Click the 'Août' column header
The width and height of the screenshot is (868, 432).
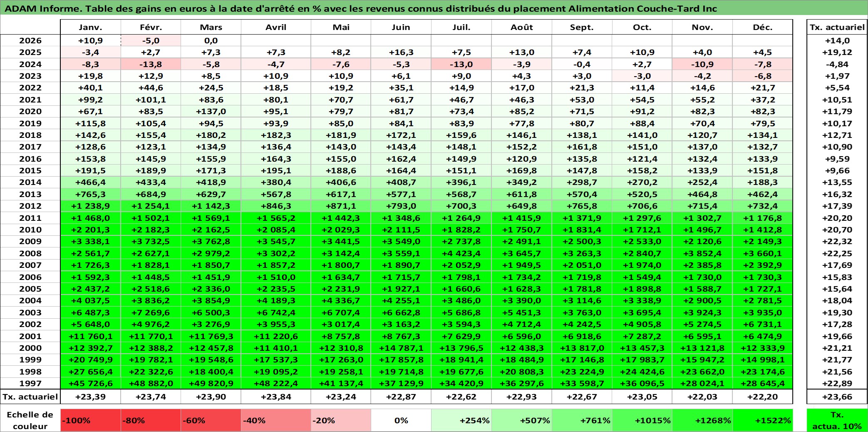coord(522,27)
